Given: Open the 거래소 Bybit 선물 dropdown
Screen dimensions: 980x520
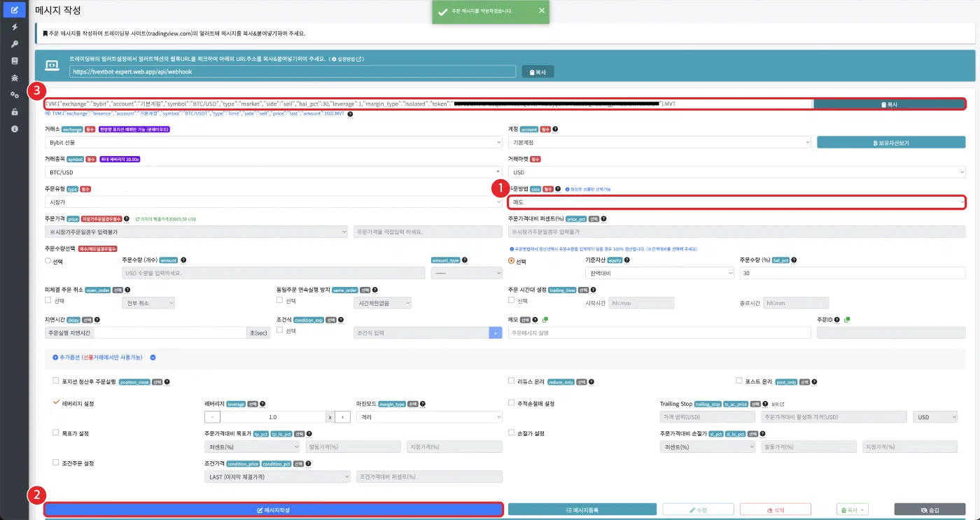Looking at the screenshot, I should 273,142.
